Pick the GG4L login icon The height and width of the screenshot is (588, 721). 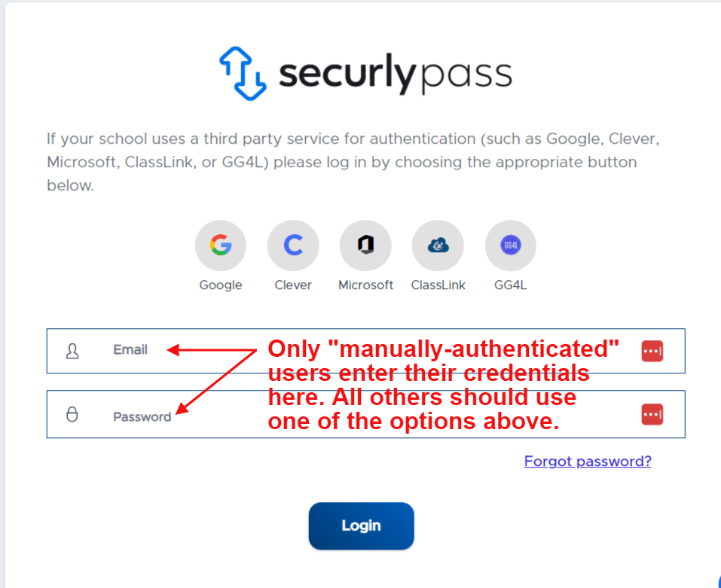coord(510,245)
